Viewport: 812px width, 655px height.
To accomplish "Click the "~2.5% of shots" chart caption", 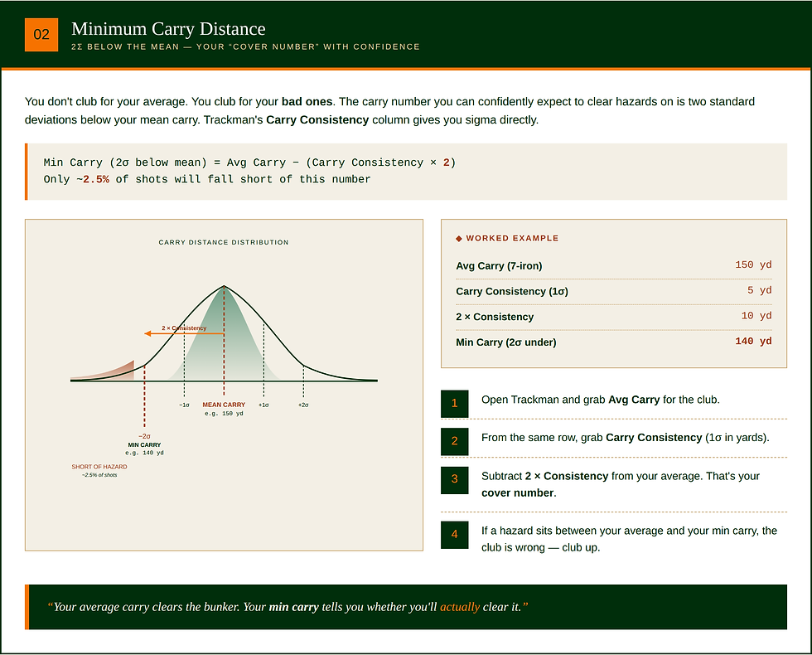I will (x=99, y=475).
